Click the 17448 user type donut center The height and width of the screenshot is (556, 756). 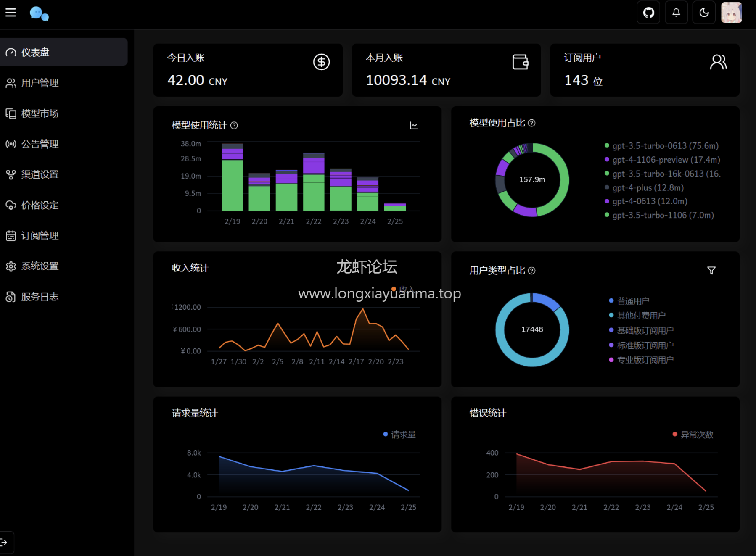(532, 329)
